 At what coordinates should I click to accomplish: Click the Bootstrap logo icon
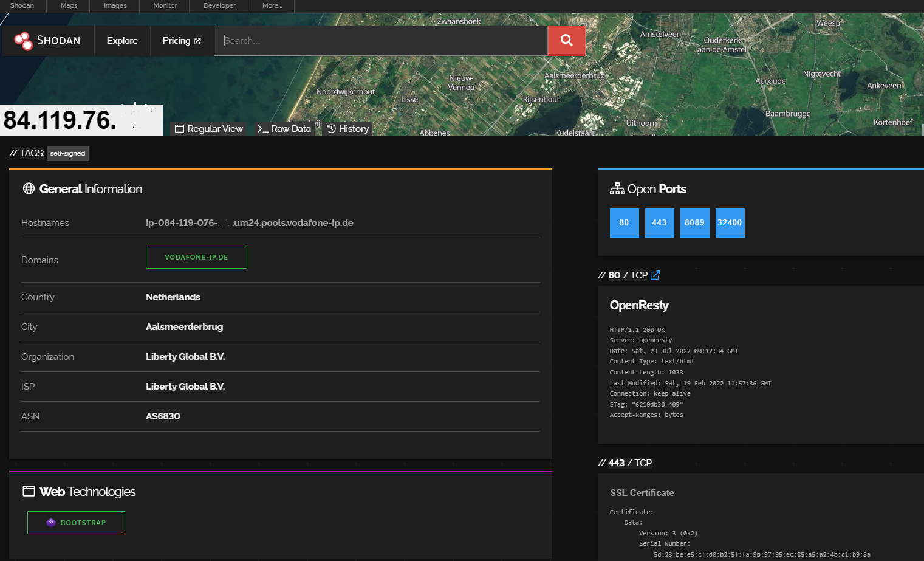tap(51, 523)
